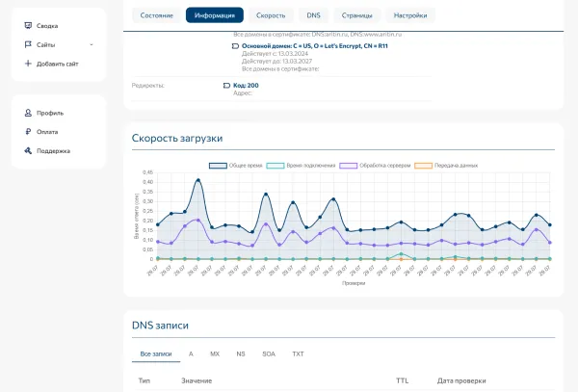Screen dimensions: 578x392
Task: Show TXT DNS records
Action: click(x=298, y=354)
